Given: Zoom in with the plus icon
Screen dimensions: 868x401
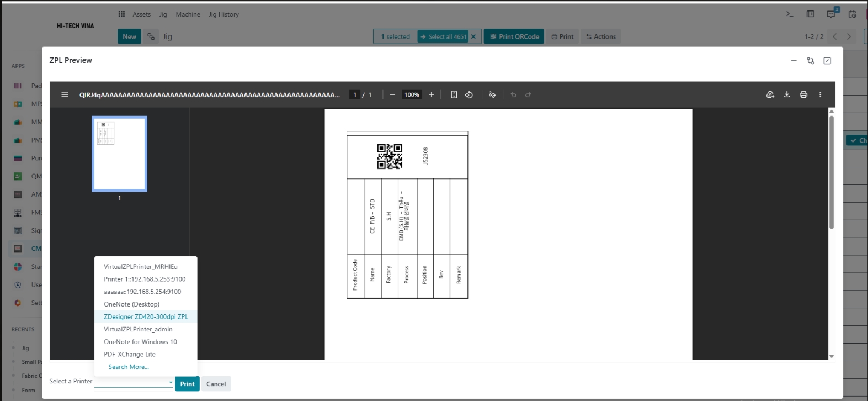Looking at the screenshot, I should 432,94.
